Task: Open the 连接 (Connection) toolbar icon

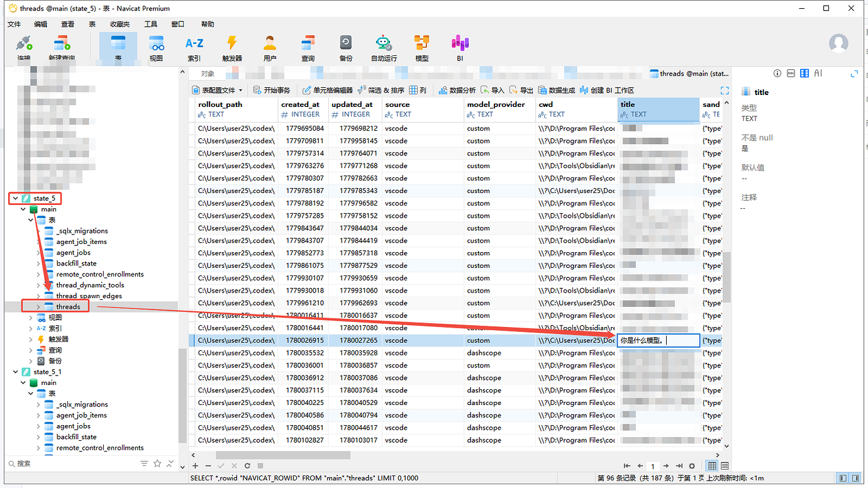Action: click(24, 48)
